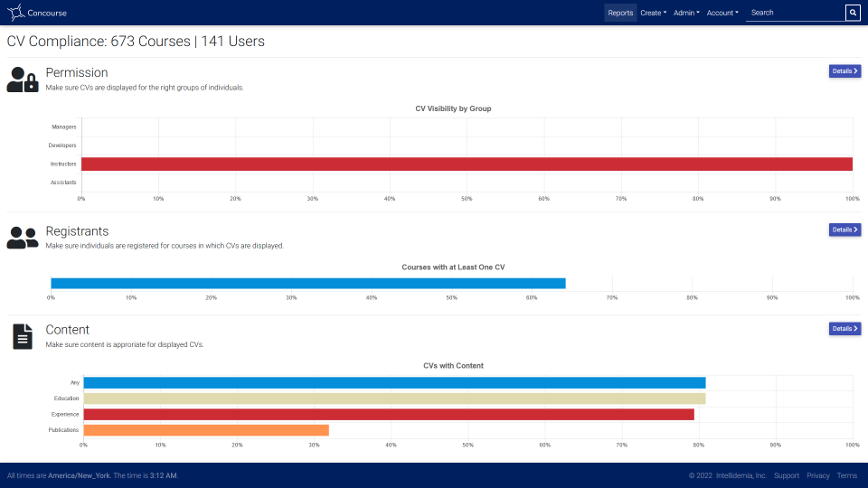
Task: Click the Concourse logo icon
Action: pos(16,12)
